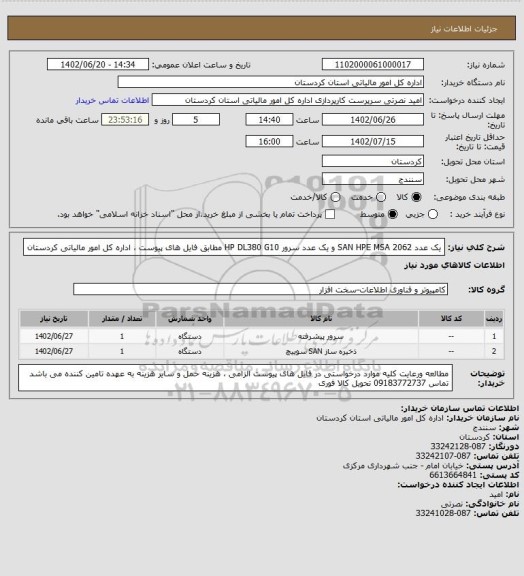The height and width of the screenshot is (576, 524).
Task: Select the جزیی purchase type radio
Action: click(433, 214)
